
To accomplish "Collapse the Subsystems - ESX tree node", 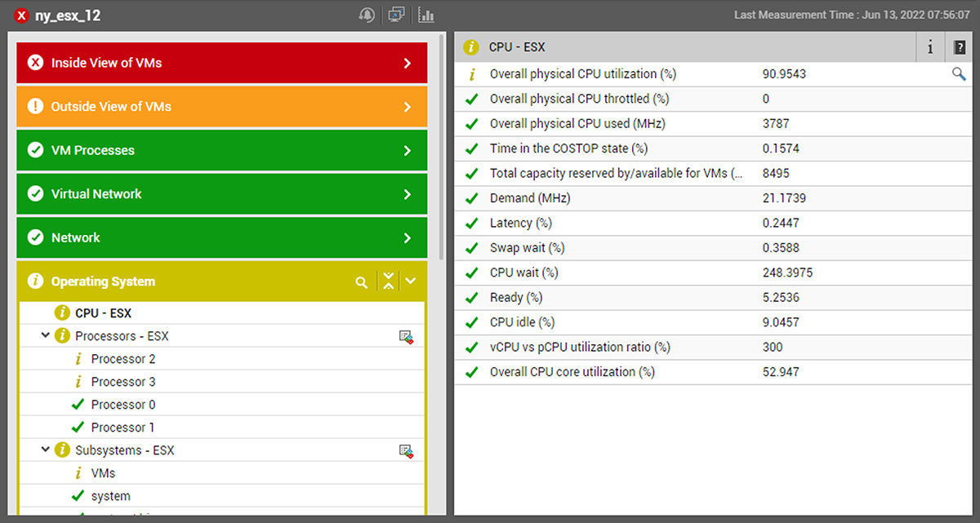I will (x=44, y=450).
